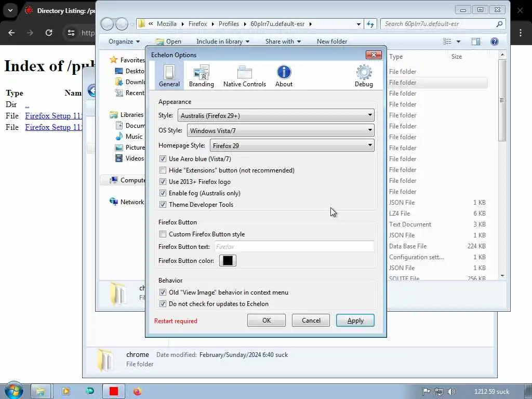Viewport: 532px width, 399px height.
Task: Click the volume speaker tray icon
Action: pyautogui.click(x=451, y=392)
